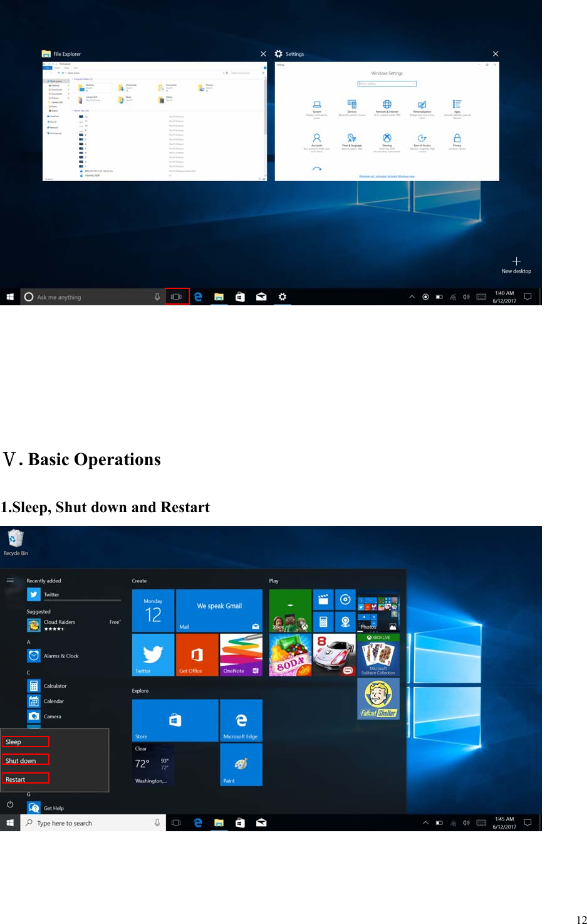Viewport: 587px width, 924px height.
Task: Click Shut down in the power menu
Action: (x=25, y=760)
